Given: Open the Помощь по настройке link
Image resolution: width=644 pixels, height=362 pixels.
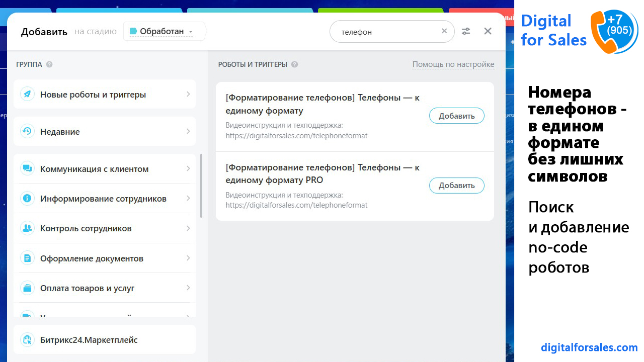Looking at the screenshot, I should pyautogui.click(x=453, y=64).
